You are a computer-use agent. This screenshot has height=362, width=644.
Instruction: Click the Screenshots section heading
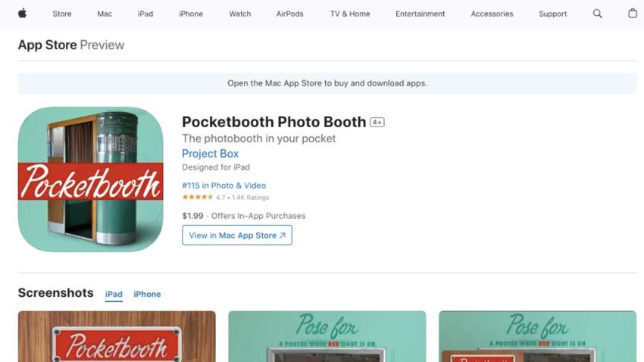pyautogui.click(x=55, y=292)
